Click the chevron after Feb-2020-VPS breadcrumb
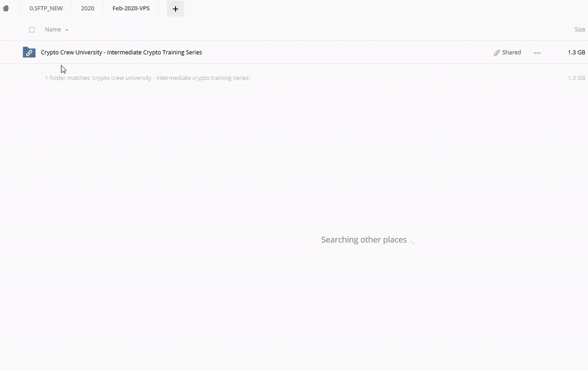Image resolution: width=588 pixels, height=371 pixels. pyautogui.click(x=159, y=8)
